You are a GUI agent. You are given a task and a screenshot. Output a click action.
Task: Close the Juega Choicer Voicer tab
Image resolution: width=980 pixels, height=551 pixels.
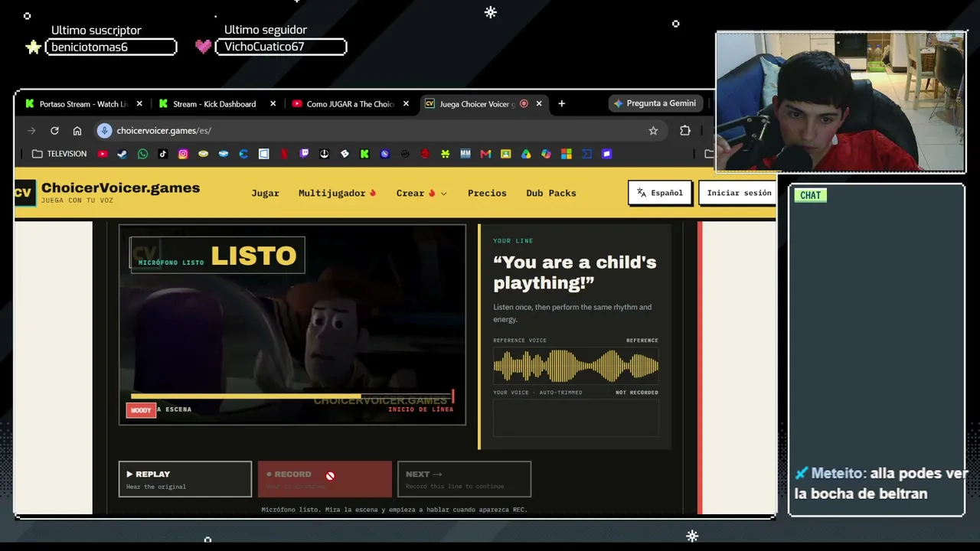pos(539,103)
